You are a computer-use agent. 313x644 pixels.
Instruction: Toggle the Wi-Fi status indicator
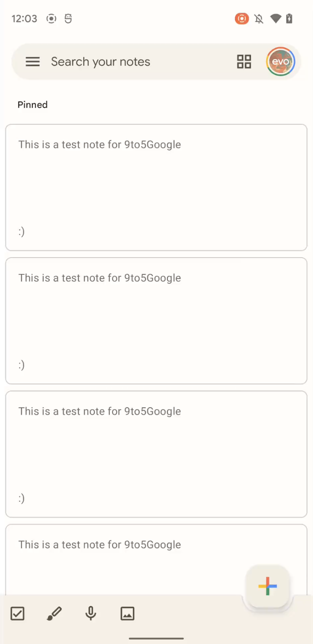click(275, 19)
